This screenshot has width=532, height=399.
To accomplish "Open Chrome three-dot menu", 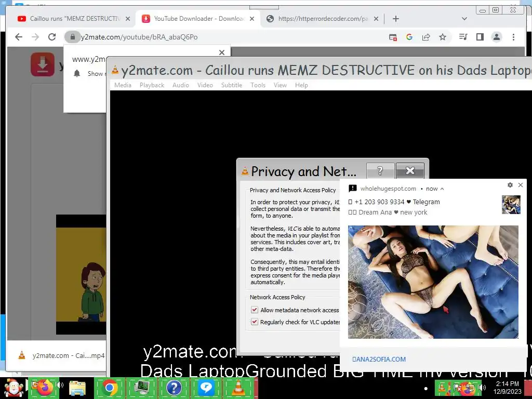I will [513, 37].
